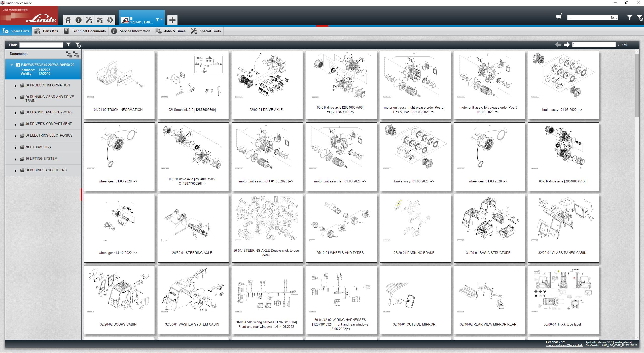Expand 30 CHASSIS AND BODYWORK folder
This screenshot has height=353, width=644.
[15, 113]
